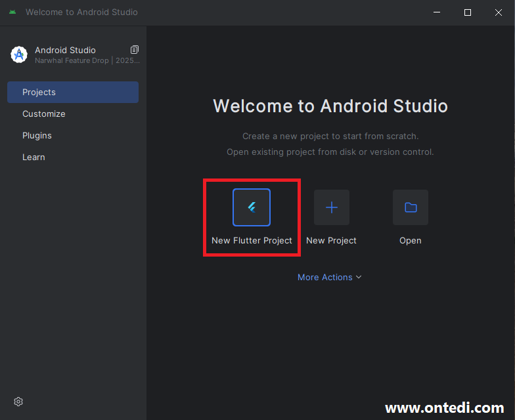
Task: Switch to the Customize tab
Action: 73,114
